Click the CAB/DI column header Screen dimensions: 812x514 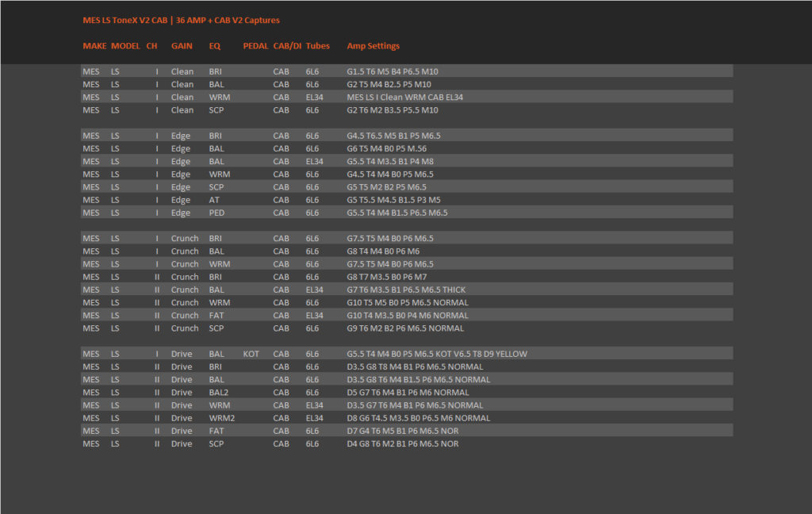click(x=287, y=45)
